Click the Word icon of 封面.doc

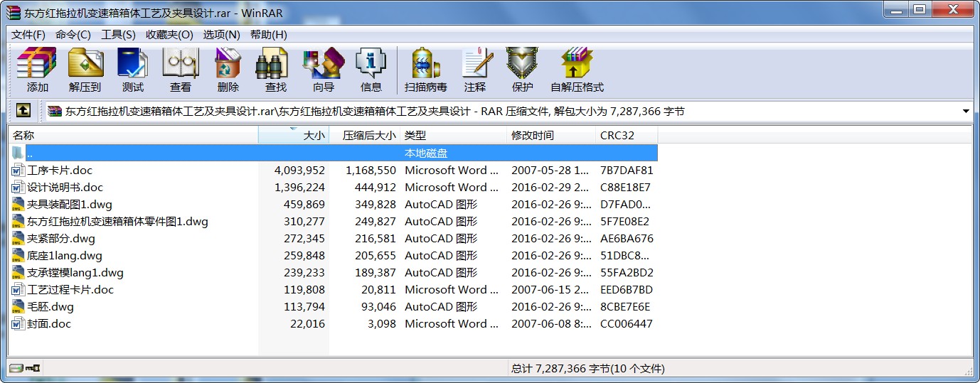point(18,324)
